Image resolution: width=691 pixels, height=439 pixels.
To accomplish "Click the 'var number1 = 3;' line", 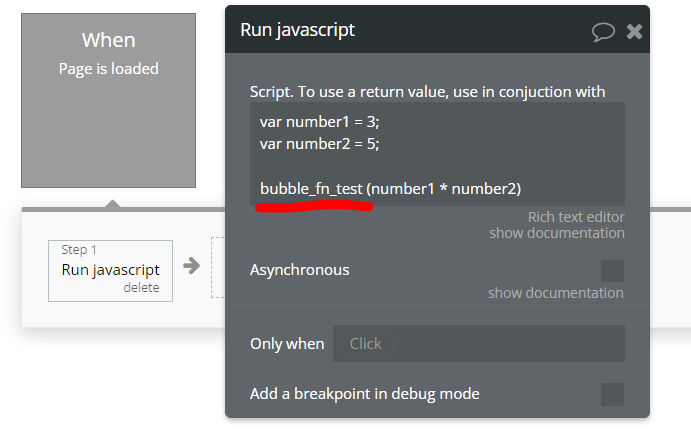I will [x=319, y=122].
